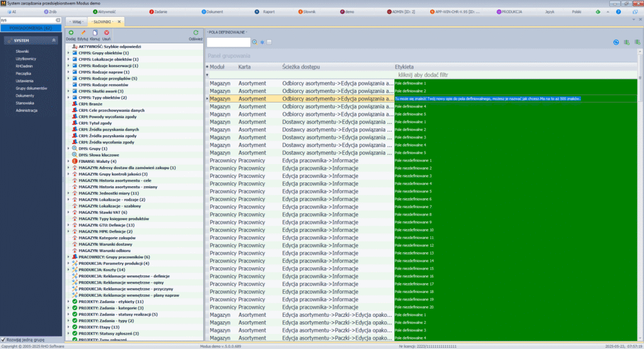This screenshot has height=349, width=644.
Task: Click the Edytuj pencil icon
Action: pyautogui.click(x=83, y=33)
